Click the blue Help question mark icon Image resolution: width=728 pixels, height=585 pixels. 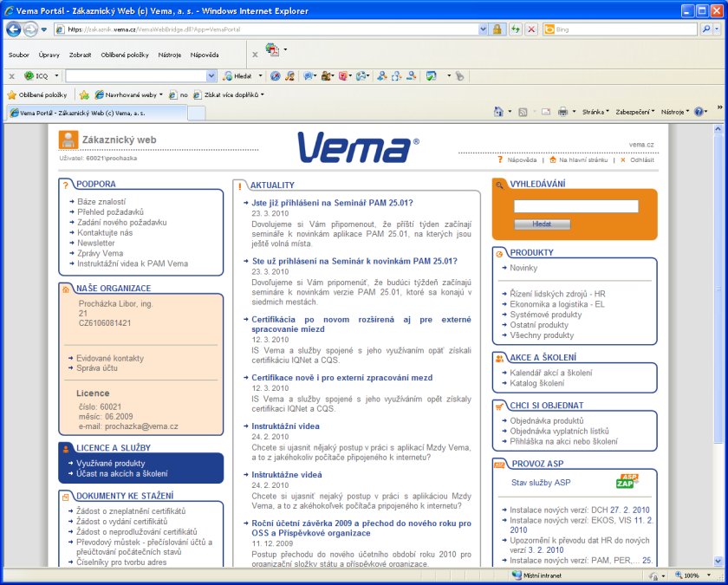click(x=699, y=112)
